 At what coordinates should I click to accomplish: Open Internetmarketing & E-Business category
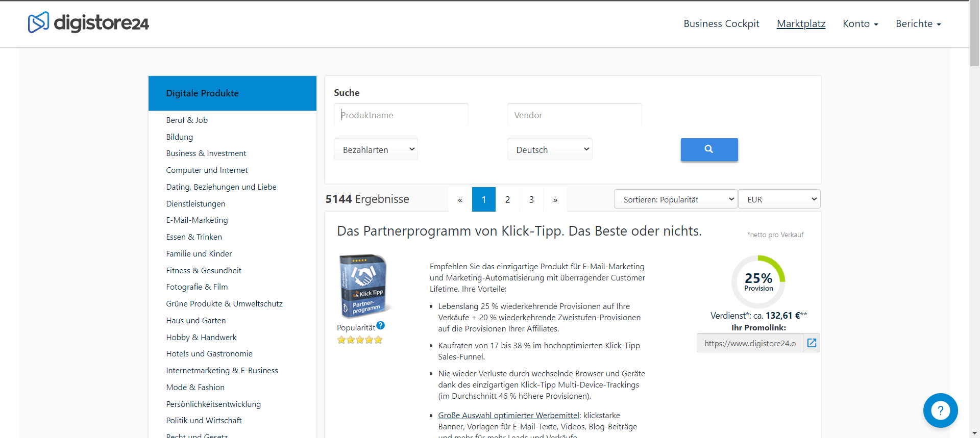[222, 370]
